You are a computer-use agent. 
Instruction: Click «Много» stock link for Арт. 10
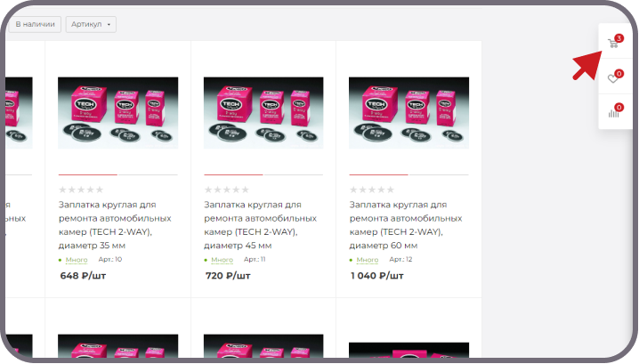tap(77, 260)
